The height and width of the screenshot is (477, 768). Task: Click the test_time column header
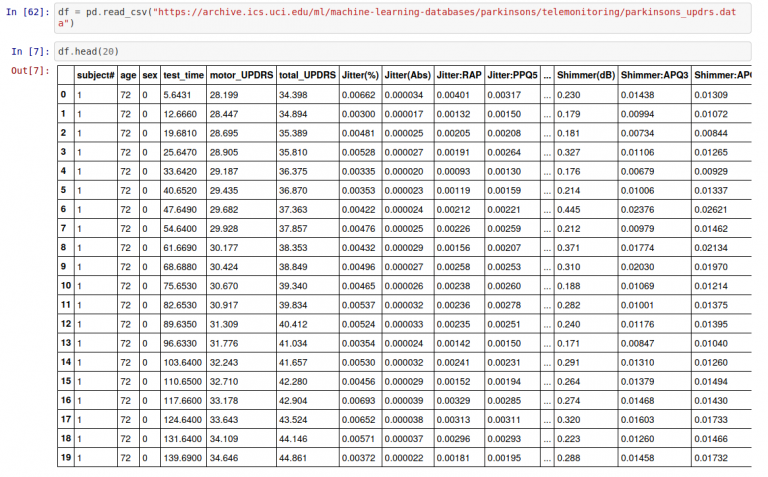point(183,75)
